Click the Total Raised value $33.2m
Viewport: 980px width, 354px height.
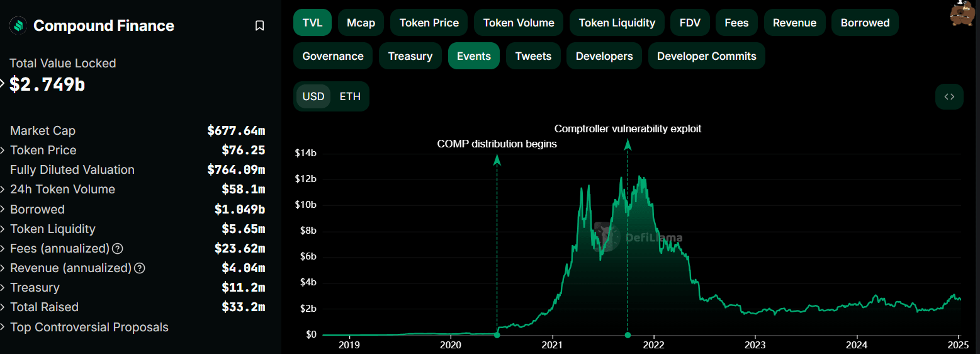(244, 307)
